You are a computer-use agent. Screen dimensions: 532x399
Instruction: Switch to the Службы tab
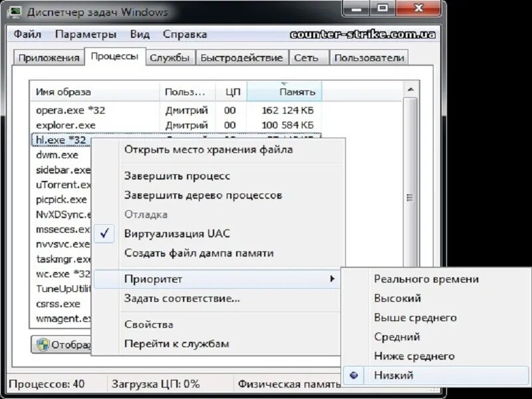pos(170,58)
